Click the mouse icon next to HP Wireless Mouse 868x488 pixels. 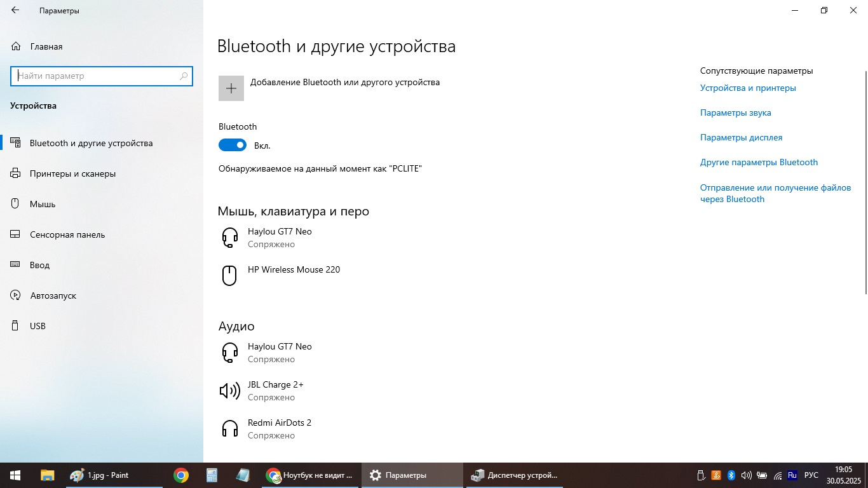coord(229,275)
